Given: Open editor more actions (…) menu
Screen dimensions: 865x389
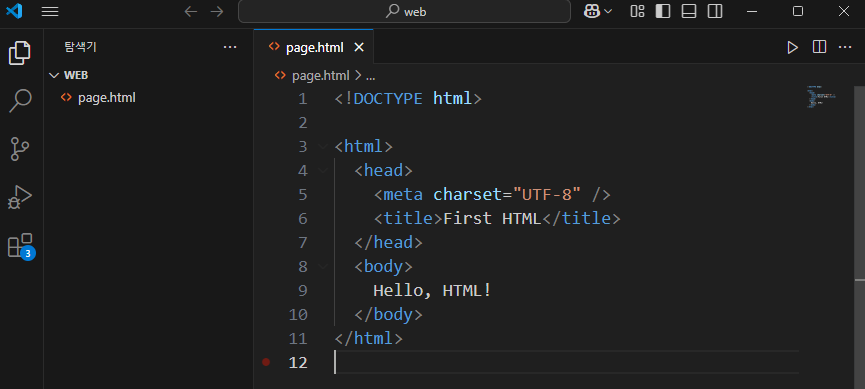Looking at the screenshot, I should point(845,47).
